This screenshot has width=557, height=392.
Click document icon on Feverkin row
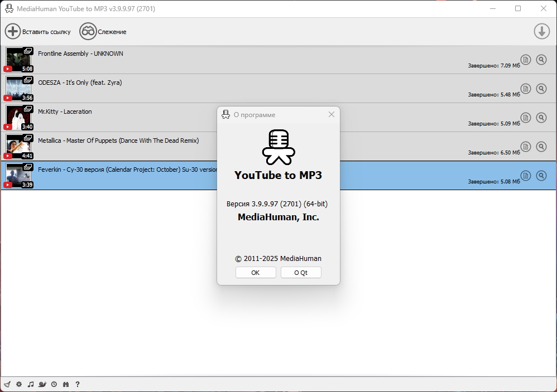click(x=526, y=176)
